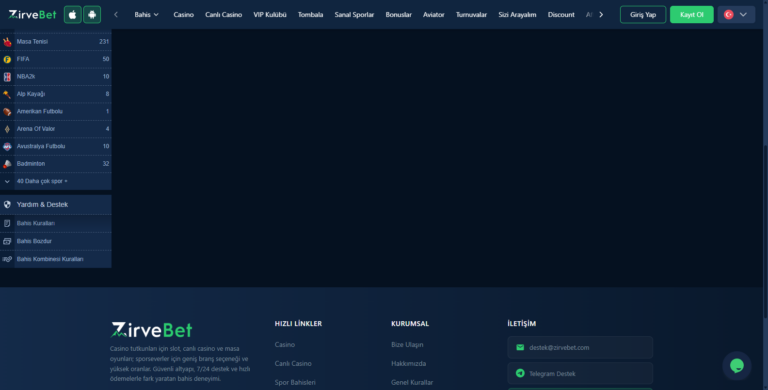The width and height of the screenshot is (768, 390).
Task: Open the footer Canlı Casino link
Action: point(293,364)
